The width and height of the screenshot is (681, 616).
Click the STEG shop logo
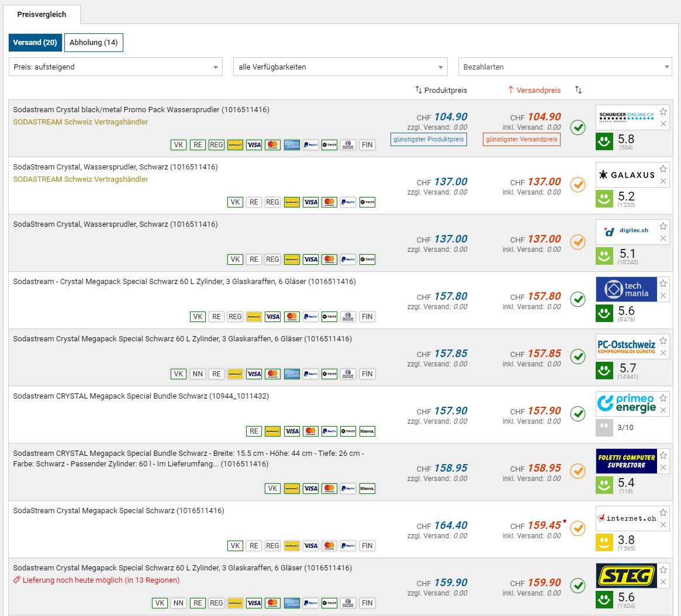pos(626,576)
